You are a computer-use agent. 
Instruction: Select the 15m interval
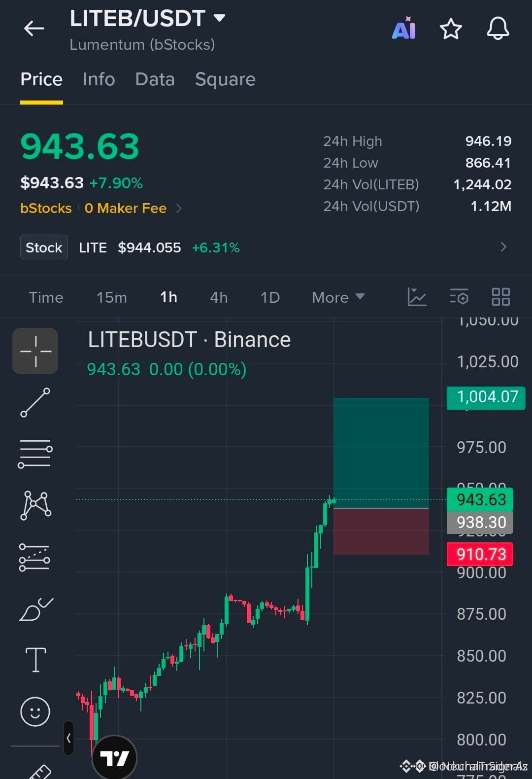point(112,297)
